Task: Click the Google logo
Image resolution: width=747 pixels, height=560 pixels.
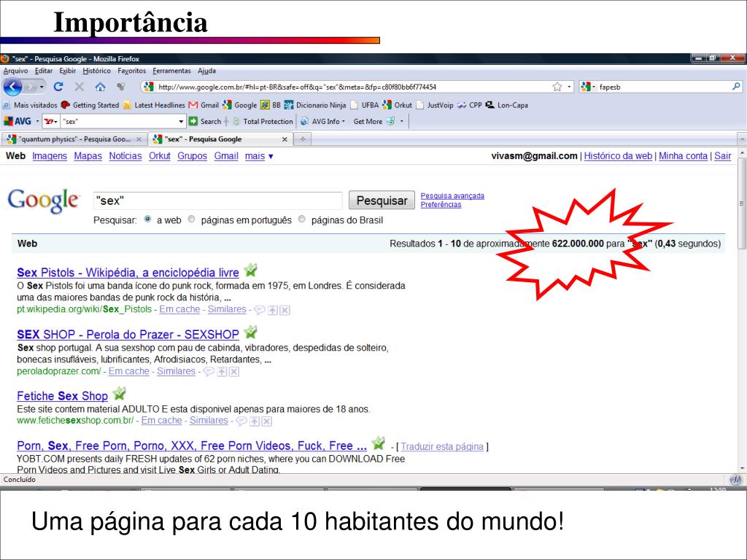Action: point(43,201)
